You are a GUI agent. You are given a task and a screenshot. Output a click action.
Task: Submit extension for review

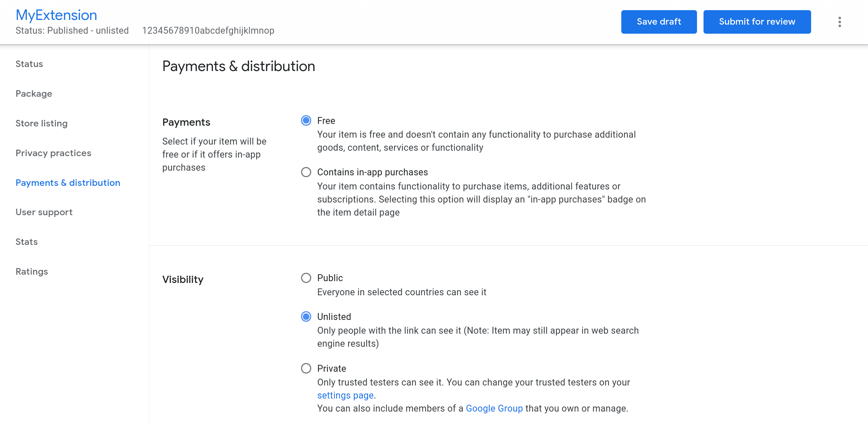(x=757, y=22)
